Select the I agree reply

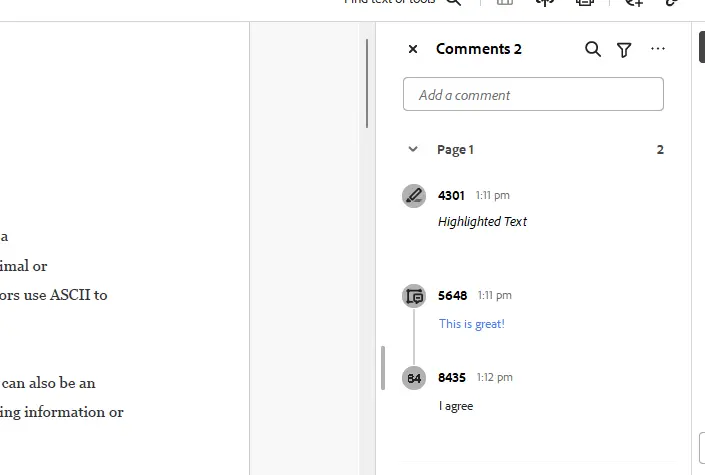click(x=456, y=406)
